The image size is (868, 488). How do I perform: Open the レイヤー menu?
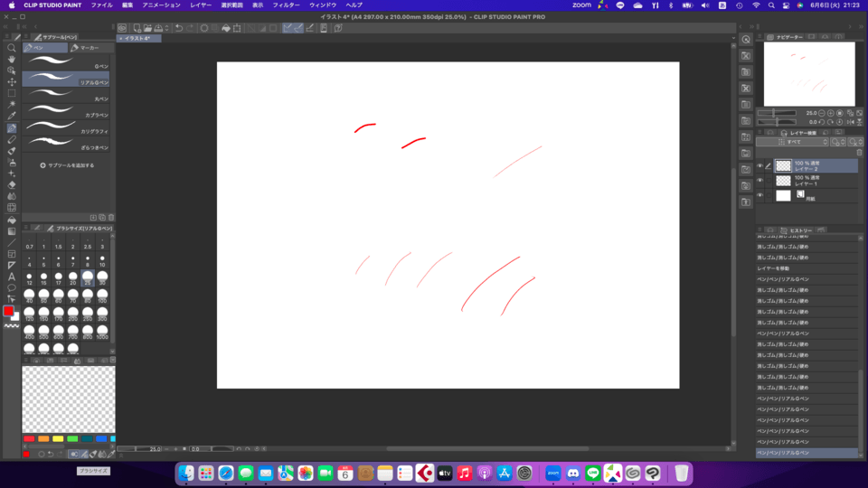201,5
